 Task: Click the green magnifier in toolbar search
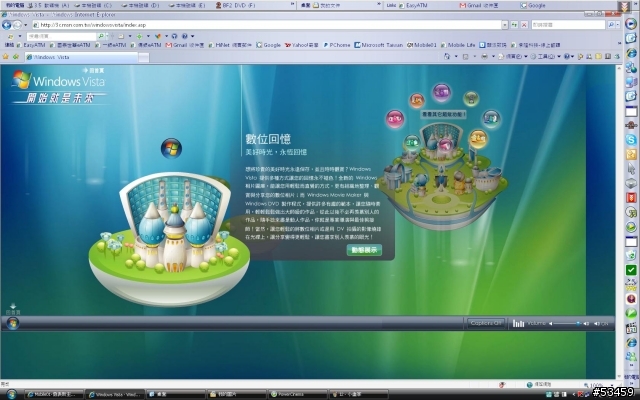(x=101, y=36)
